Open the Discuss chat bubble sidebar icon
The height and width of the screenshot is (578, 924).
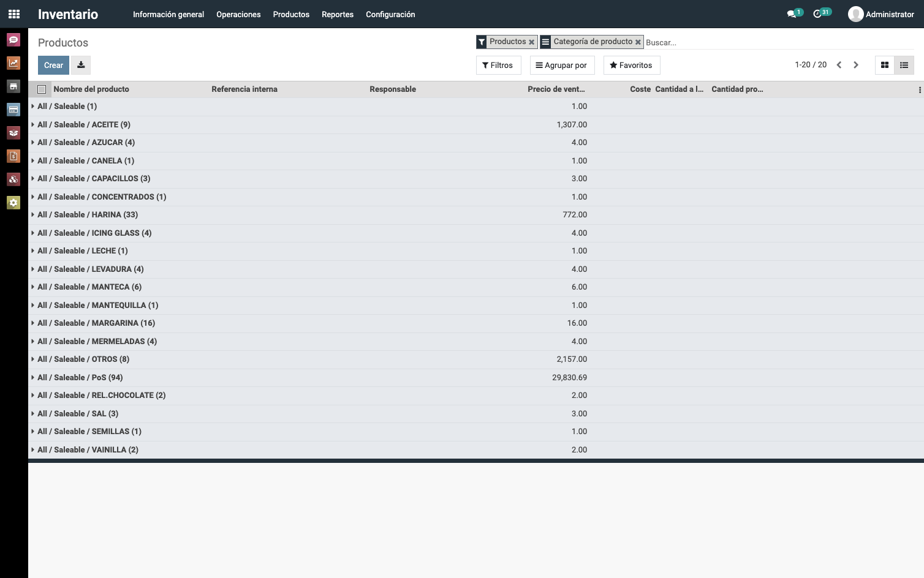tap(13, 40)
